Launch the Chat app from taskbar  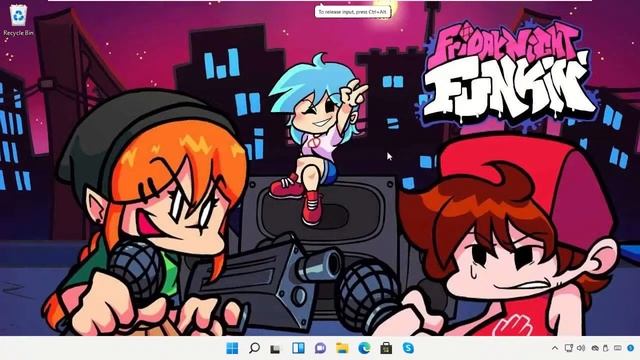[320, 348]
